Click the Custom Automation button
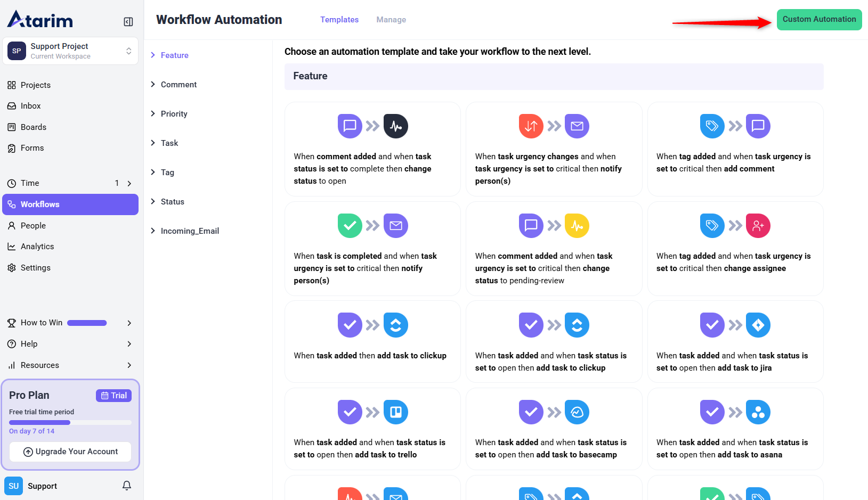The width and height of the screenshot is (868, 500). coord(818,20)
